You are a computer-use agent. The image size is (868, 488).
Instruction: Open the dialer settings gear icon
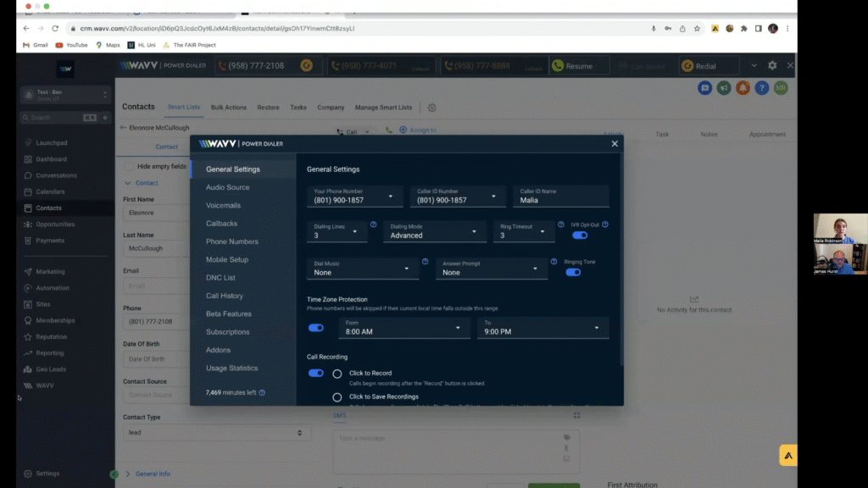[x=772, y=65]
